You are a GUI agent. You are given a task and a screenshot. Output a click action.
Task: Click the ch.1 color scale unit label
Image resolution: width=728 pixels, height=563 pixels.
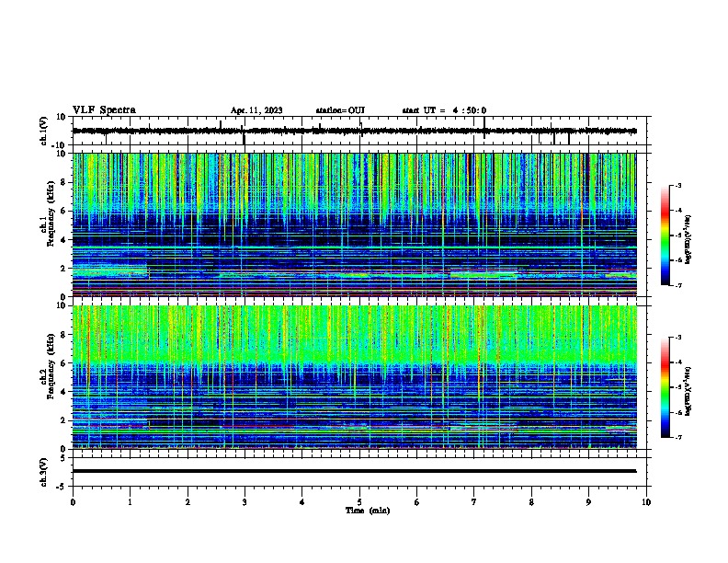688,239
